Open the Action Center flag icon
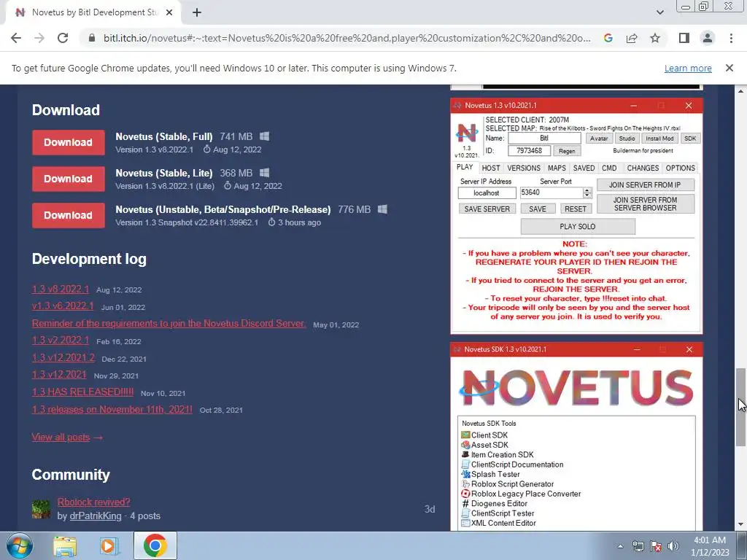Viewport: 747px width, 560px height. coord(656,546)
